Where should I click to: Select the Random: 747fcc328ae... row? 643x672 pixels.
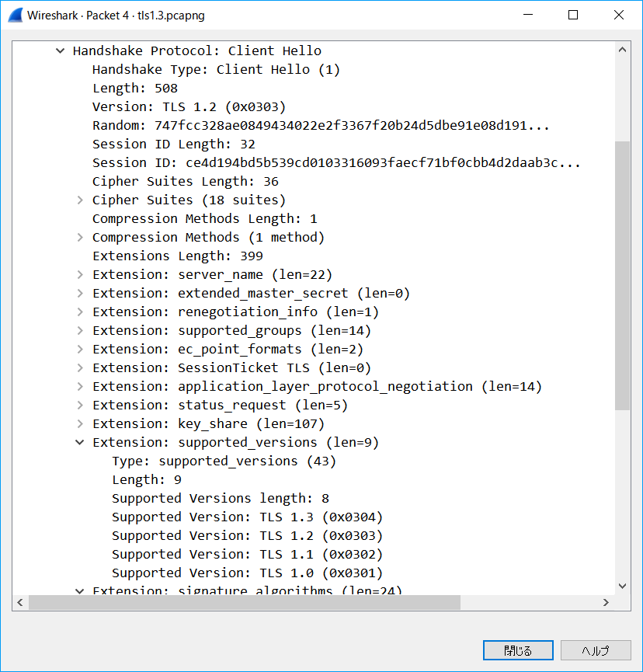tap(321, 126)
